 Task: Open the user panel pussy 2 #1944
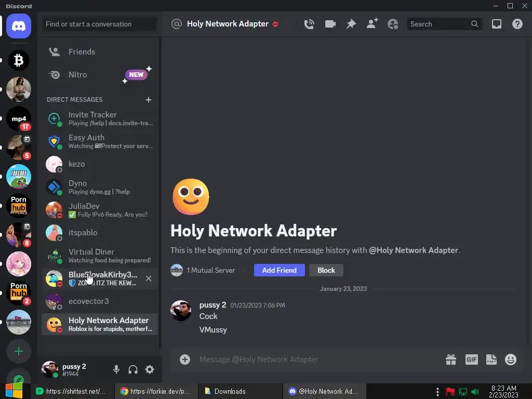pos(74,370)
